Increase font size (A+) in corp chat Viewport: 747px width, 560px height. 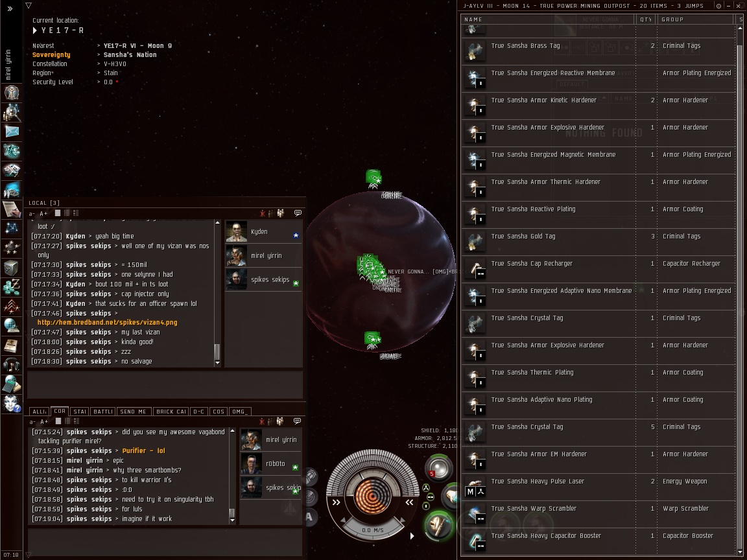pyautogui.click(x=44, y=421)
